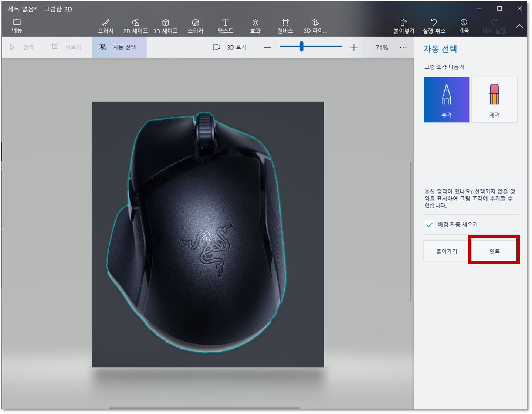Select the 브러시 brush tool
The width and height of the screenshot is (532, 414).
click(x=106, y=26)
